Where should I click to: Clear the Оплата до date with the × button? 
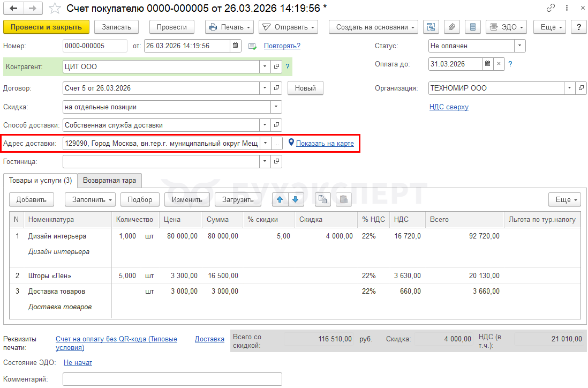pos(499,64)
